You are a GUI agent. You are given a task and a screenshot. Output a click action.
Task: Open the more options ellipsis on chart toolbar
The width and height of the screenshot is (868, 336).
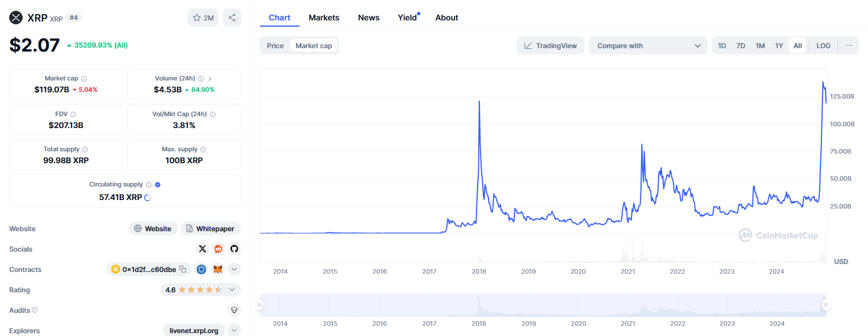point(849,45)
